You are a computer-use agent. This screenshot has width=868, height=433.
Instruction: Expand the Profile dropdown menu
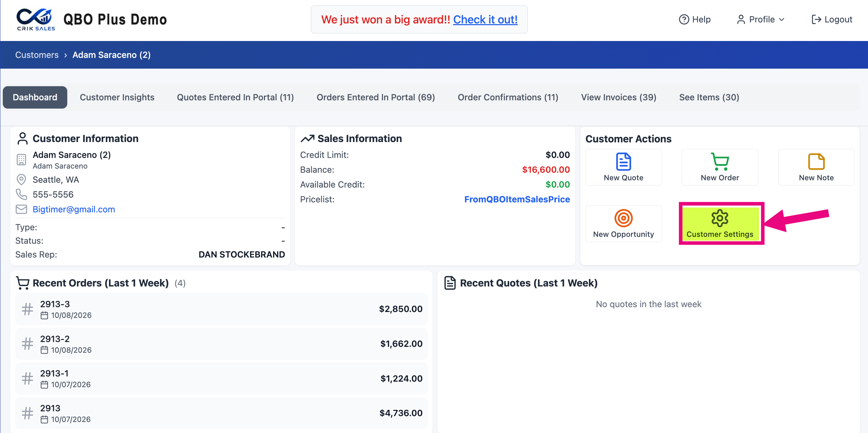[x=761, y=19]
